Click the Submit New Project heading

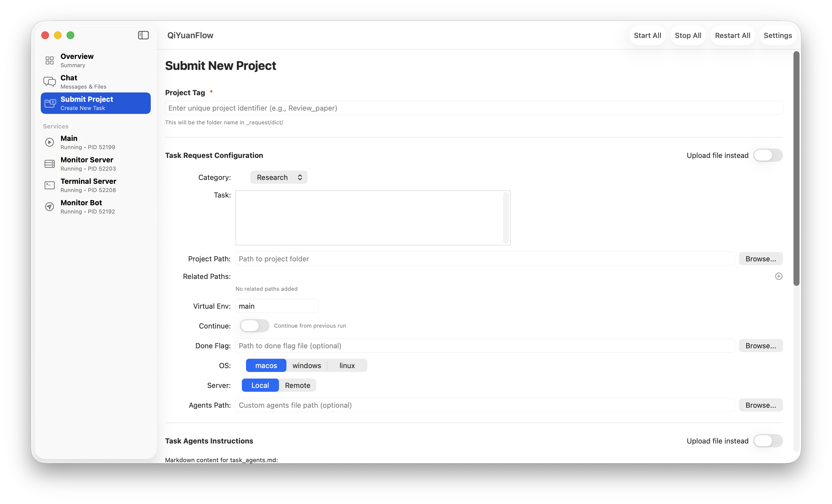click(220, 65)
